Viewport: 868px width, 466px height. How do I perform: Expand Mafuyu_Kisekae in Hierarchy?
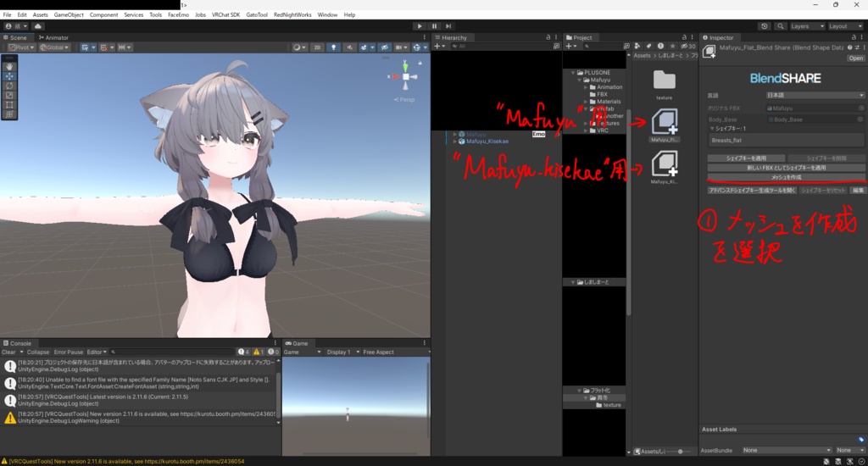point(455,141)
